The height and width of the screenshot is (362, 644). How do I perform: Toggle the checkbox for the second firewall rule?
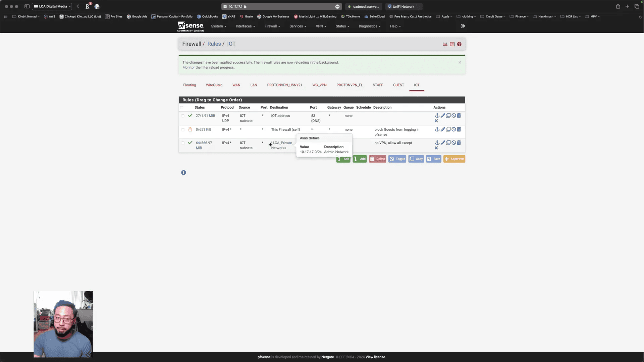(183, 129)
